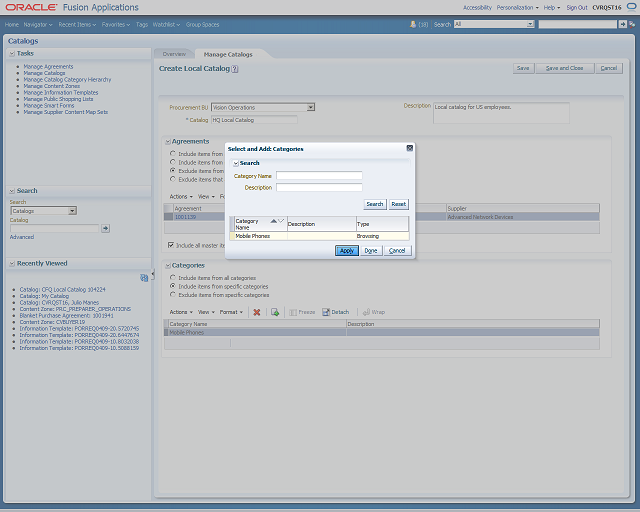
Task: Click the add category icon in Categories toolbar
Action: 275,312
